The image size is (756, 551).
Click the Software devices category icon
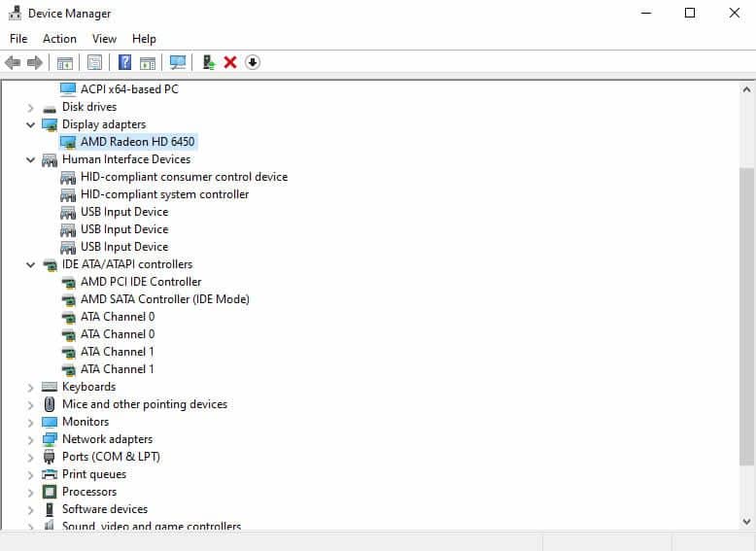click(x=50, y=509)
